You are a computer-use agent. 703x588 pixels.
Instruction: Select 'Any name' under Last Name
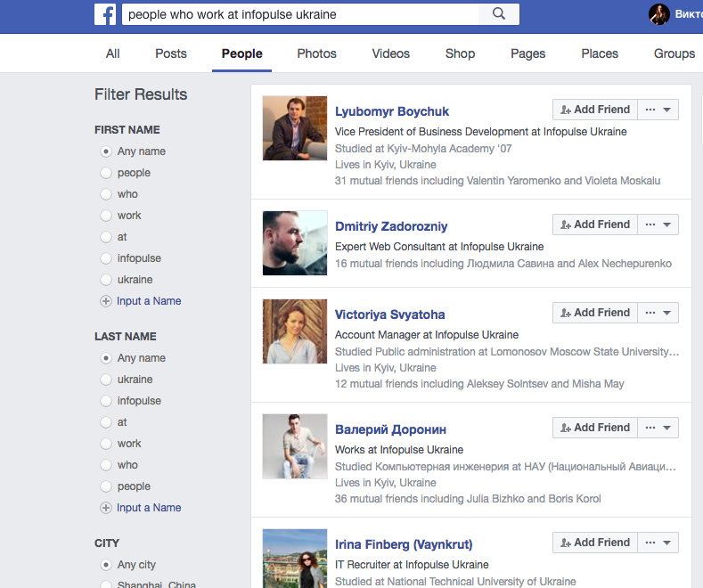click(106, 358)
